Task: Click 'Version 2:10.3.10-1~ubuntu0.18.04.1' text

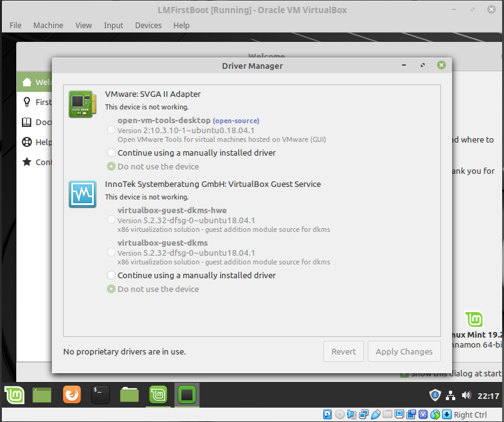Action: [x=186, y=130]
